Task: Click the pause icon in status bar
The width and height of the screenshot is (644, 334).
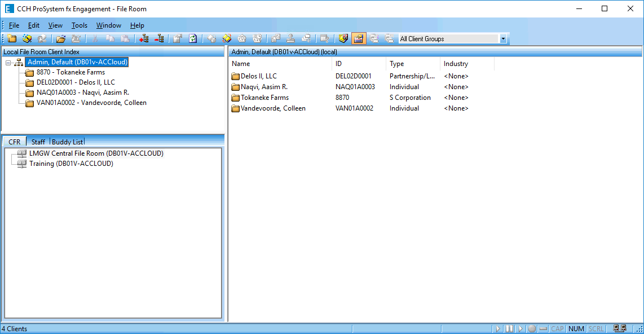Action: click(509, 329)
